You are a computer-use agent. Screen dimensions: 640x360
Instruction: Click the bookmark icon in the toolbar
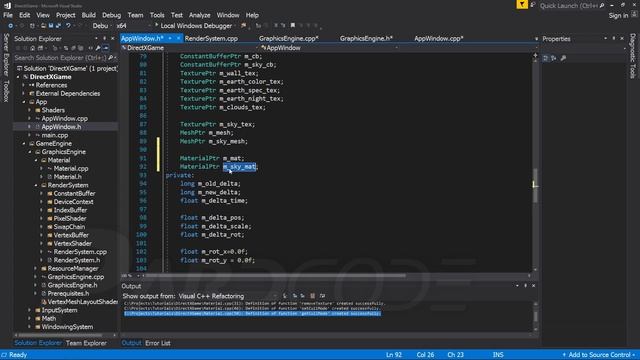(x=293, y=25)
